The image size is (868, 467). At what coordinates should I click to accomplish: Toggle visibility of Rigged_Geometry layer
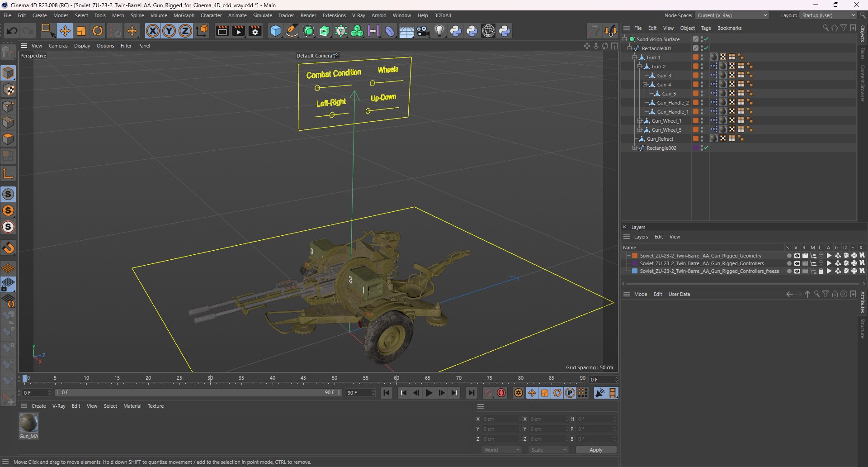797,256
